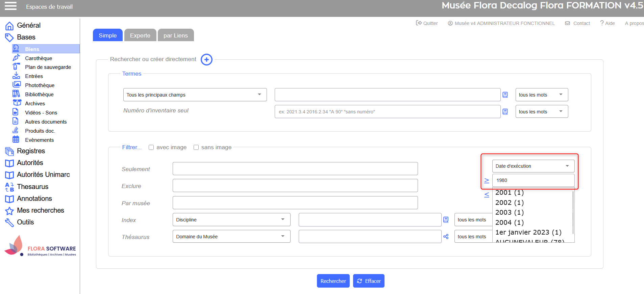
Task: Click the Effacer button
Action: (x=369, y=281)
